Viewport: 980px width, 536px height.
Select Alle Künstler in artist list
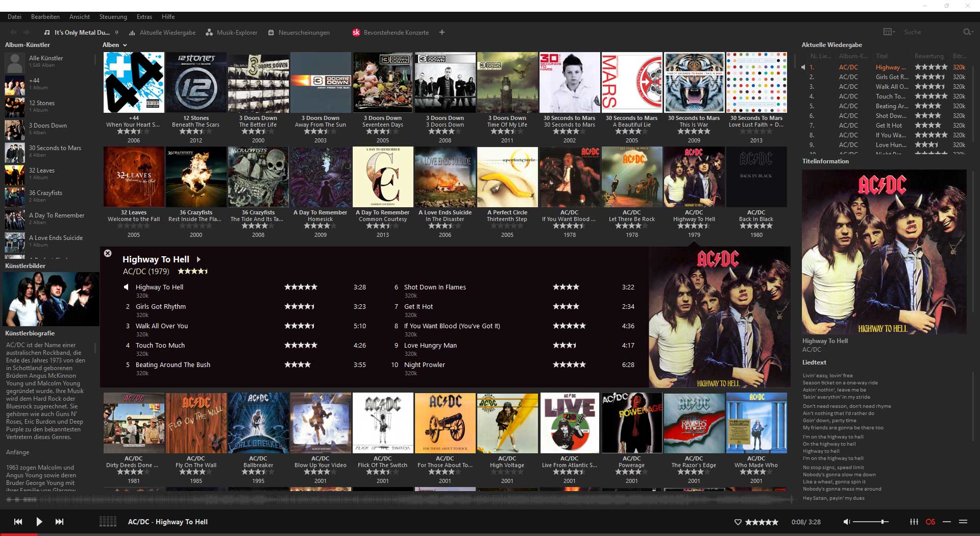pos(50,62)
